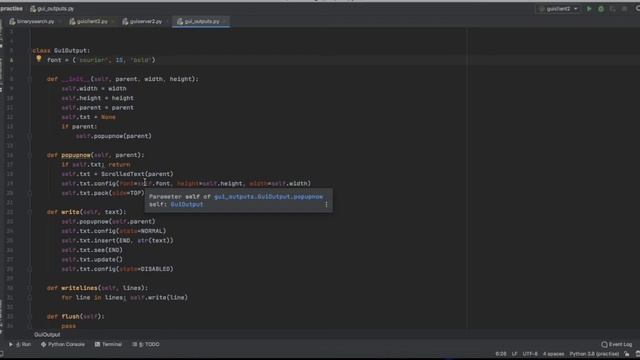640x360 pixels.
Task: Click the cursor position indicator in status bar
Action: pos(500,354)
